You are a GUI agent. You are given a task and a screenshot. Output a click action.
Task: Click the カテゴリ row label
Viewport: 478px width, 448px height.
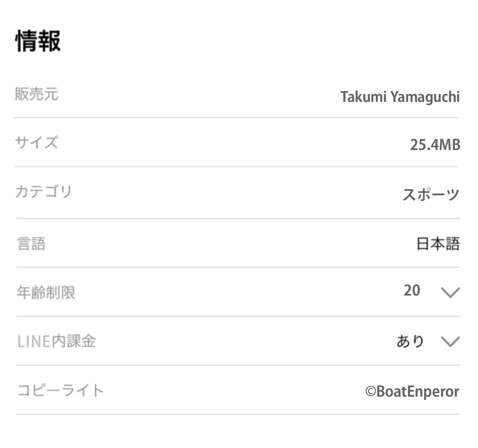pos(44,192)
